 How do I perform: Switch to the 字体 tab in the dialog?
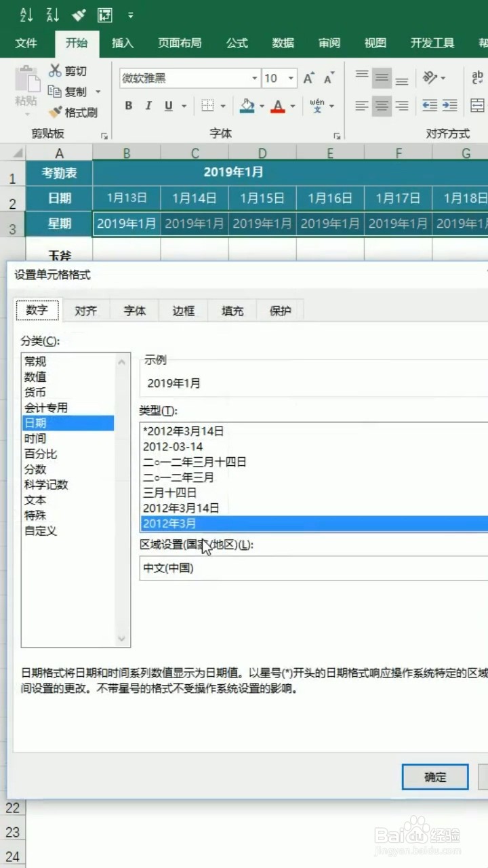135,311
